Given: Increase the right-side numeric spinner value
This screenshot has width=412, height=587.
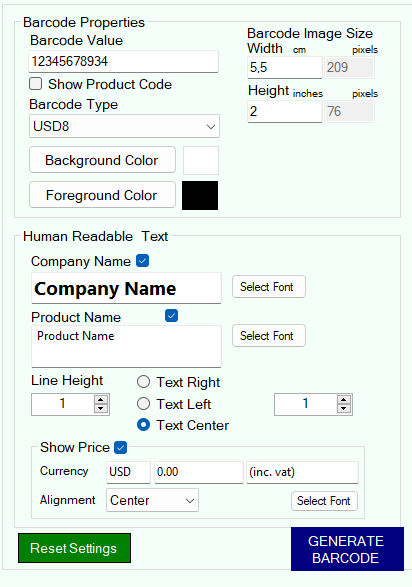Looking at the screenshot, I should coord(344,400).
